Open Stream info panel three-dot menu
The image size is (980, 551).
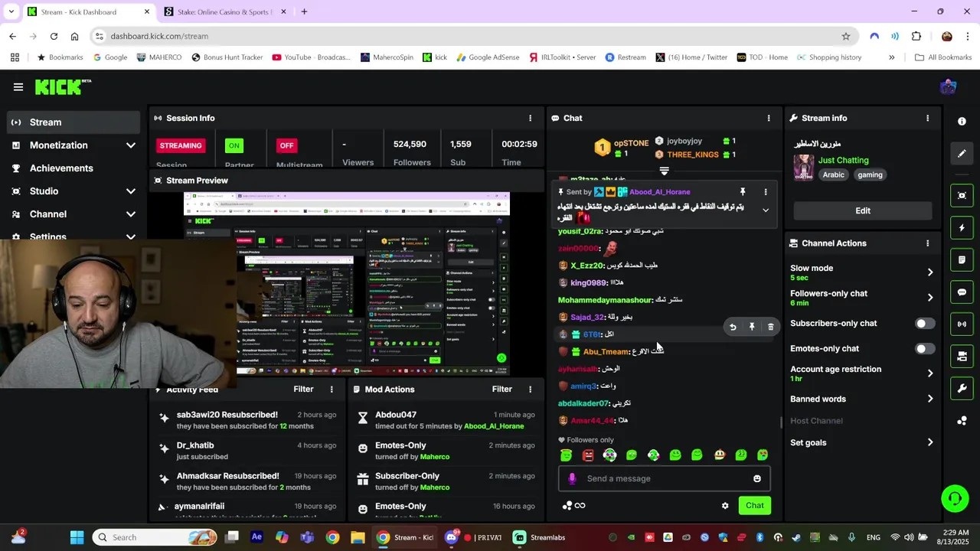pos(927,118)
